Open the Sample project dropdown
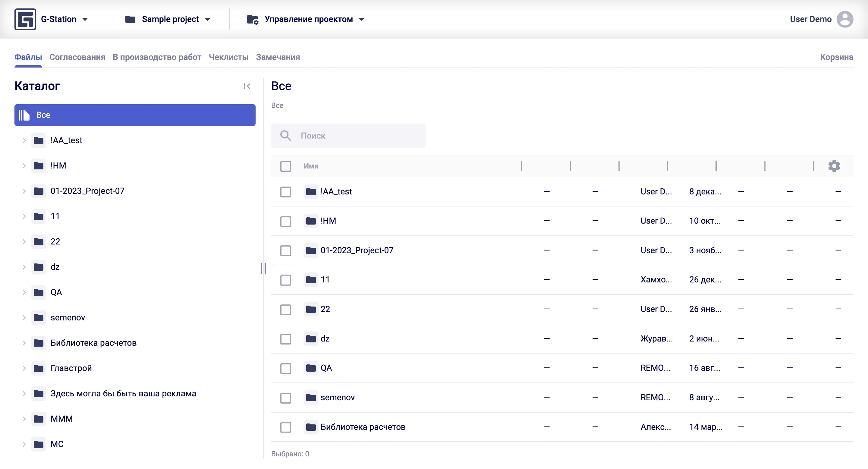868x469 pixels. (x=207, y=19)
